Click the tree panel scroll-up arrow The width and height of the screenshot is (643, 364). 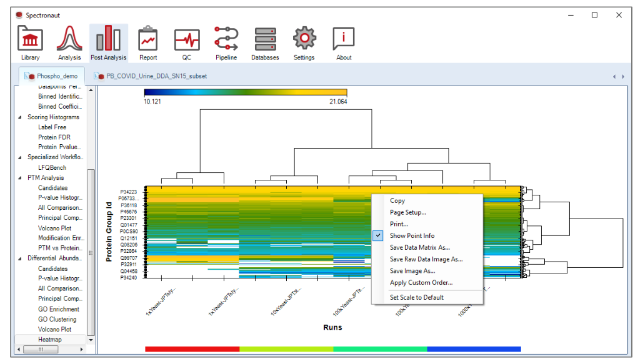coord(91,90)
